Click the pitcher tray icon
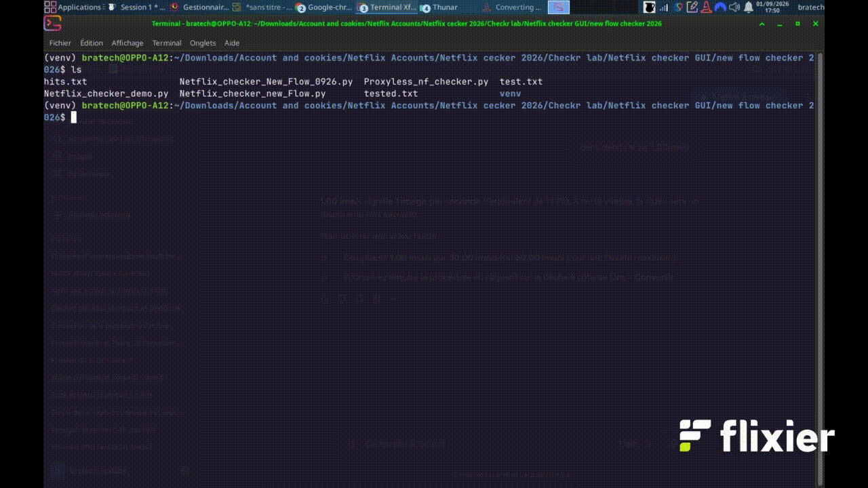This screenshot has height=488, width=868. [x=650, y=7]
